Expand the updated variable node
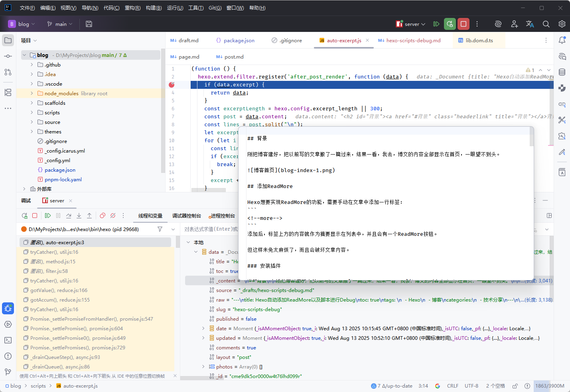Viewport: 570px width, 392px height. pyautogui.click(x=203, y=338)
